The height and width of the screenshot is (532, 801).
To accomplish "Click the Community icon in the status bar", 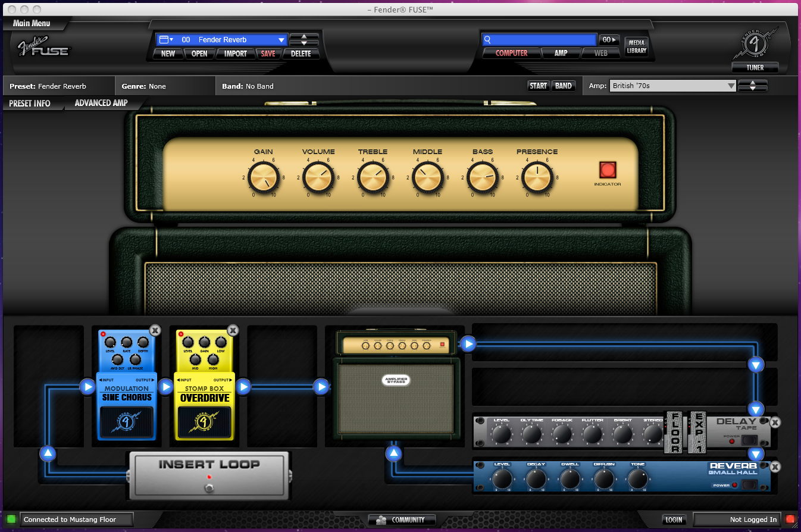I will pyautogui.click(x=381, y=520).
